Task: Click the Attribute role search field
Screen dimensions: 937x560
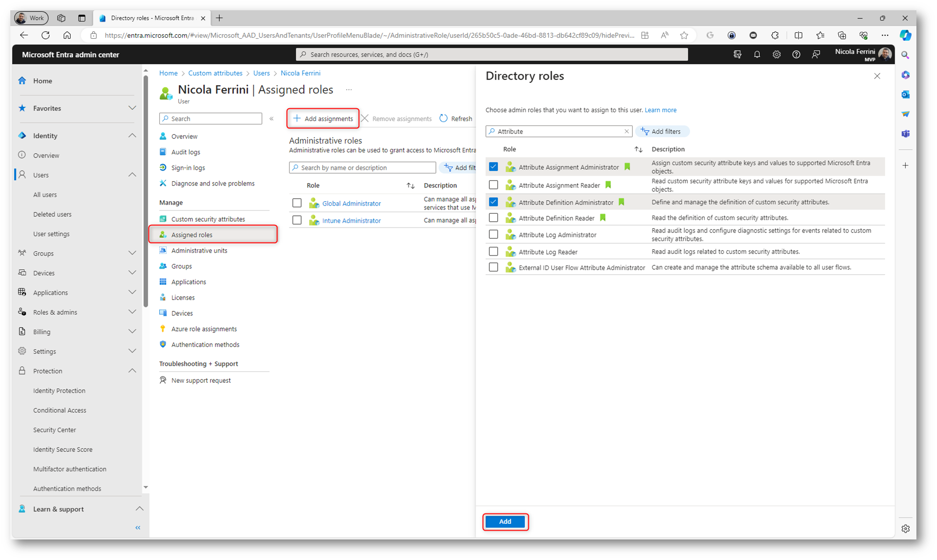Action: (558, 131)
